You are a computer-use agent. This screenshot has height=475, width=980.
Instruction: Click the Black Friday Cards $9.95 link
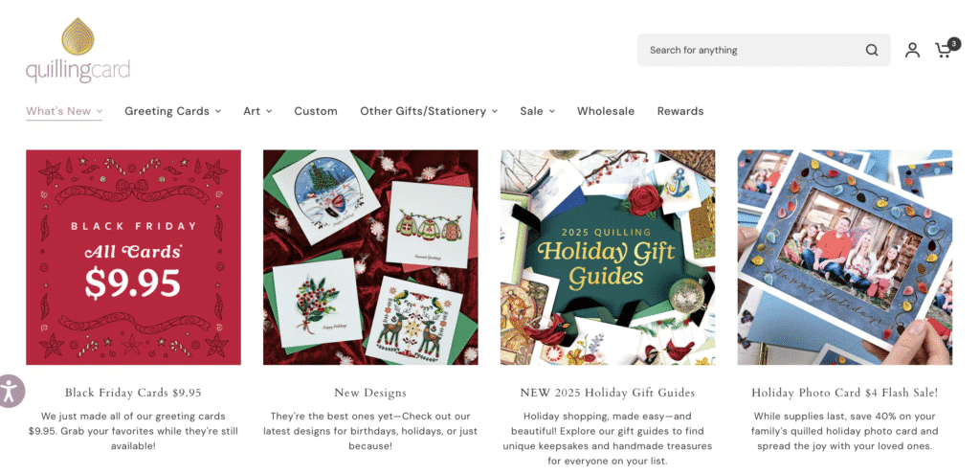click(133, 393)
